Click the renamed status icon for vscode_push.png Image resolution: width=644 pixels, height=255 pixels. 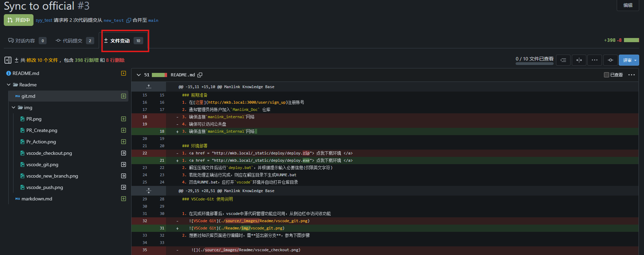(x=124, y=187)
